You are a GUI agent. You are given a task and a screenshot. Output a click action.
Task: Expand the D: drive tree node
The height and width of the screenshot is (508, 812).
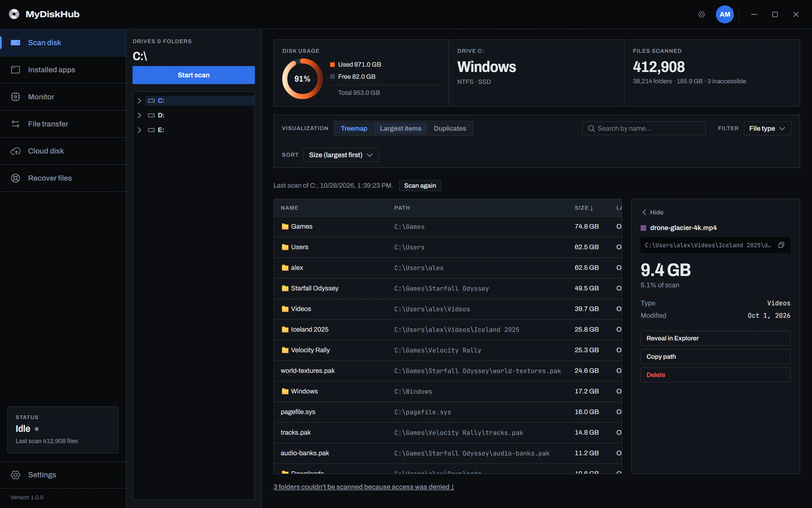[139, 115]
